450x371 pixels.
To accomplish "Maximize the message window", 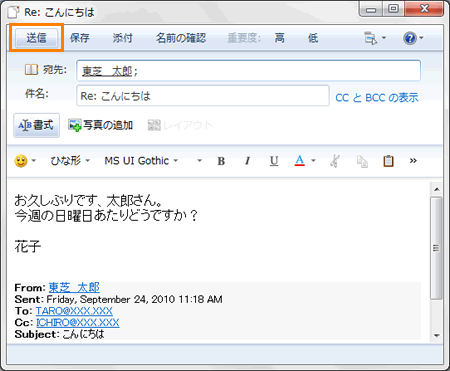I will (393, 9).
